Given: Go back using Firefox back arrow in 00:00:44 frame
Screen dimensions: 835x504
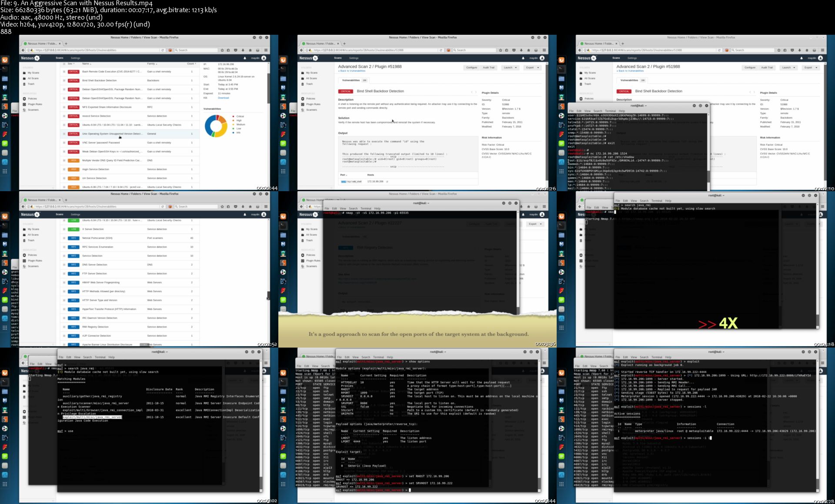Looking at the screenshot, I should tap(23, 50).
